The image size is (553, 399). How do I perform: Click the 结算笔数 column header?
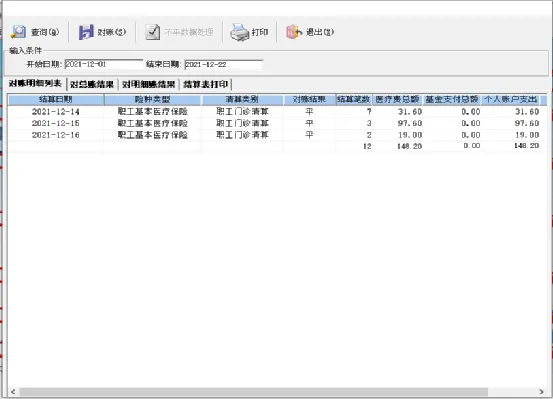click(354, 99)
